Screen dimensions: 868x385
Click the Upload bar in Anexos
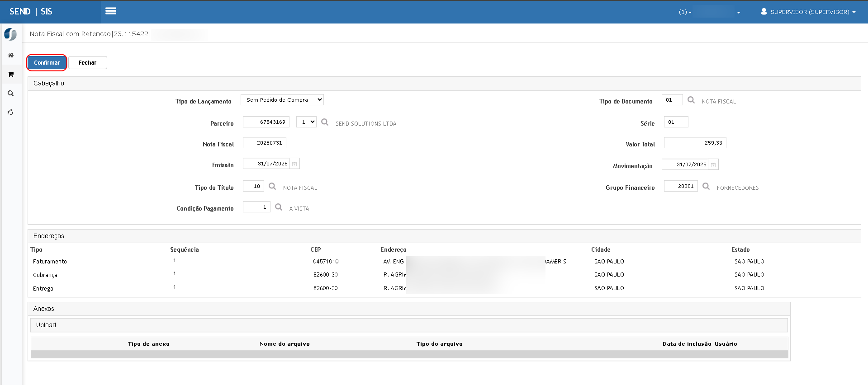(x=409, y=325)
